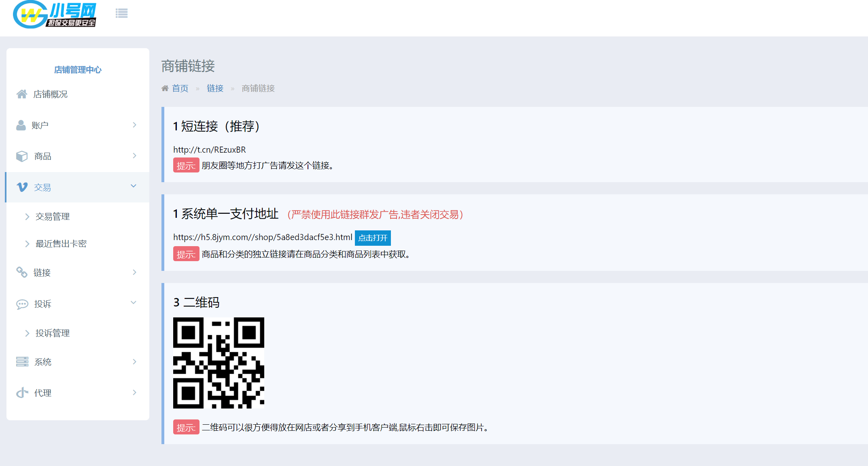Click the box icon beside 商品

coord(22,156)
